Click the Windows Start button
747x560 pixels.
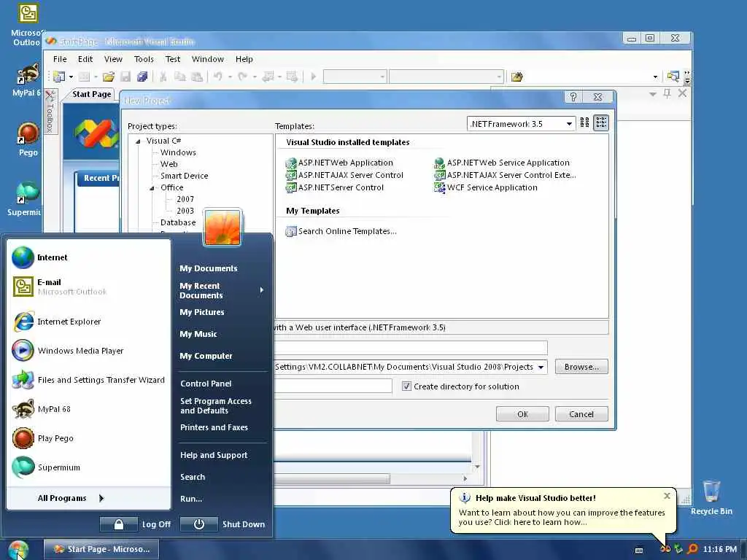pos(18,550)
